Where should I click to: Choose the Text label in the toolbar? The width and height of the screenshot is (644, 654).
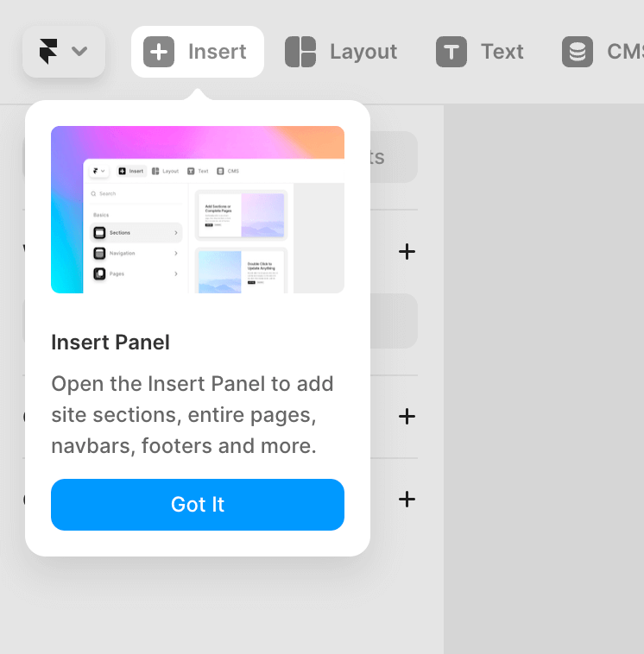[502, 52]
